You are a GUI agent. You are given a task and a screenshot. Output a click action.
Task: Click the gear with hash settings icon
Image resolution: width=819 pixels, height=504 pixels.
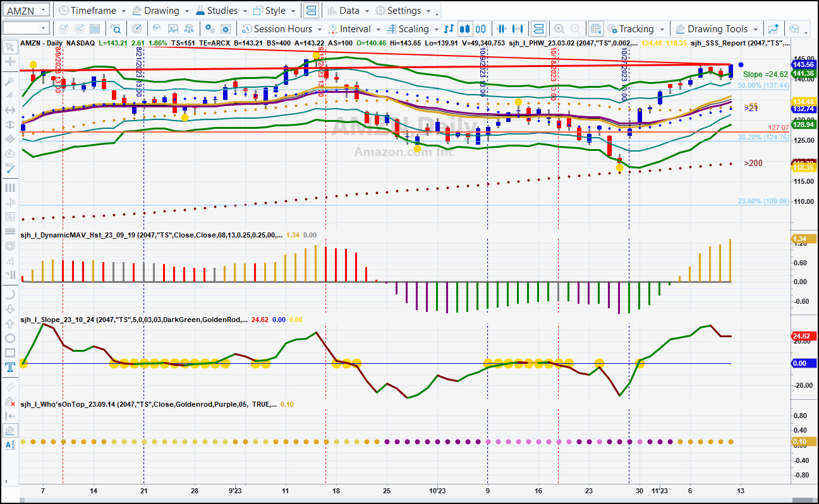click(x=210, y=28)
